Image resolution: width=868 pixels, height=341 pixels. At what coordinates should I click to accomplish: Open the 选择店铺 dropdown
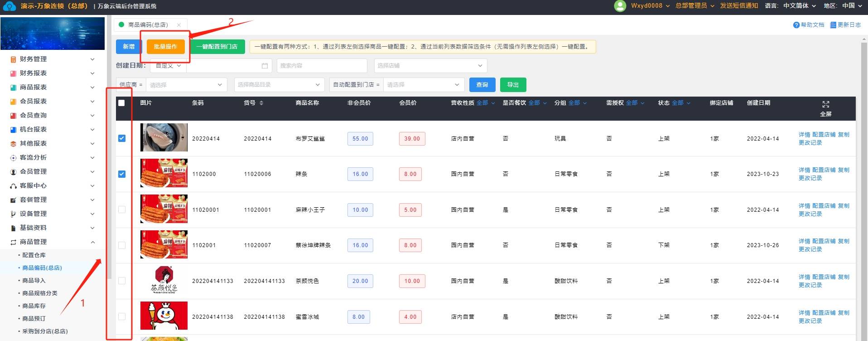tap(430, 66)
